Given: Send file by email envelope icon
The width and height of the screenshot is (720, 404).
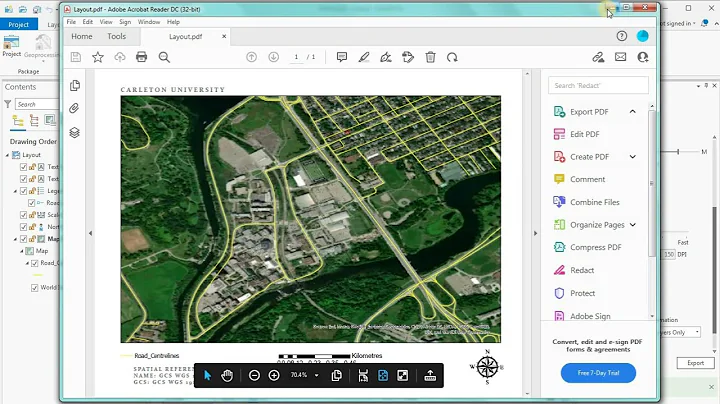Looking at the screenshot, I should pyautogui.click(x=620, y=57).
